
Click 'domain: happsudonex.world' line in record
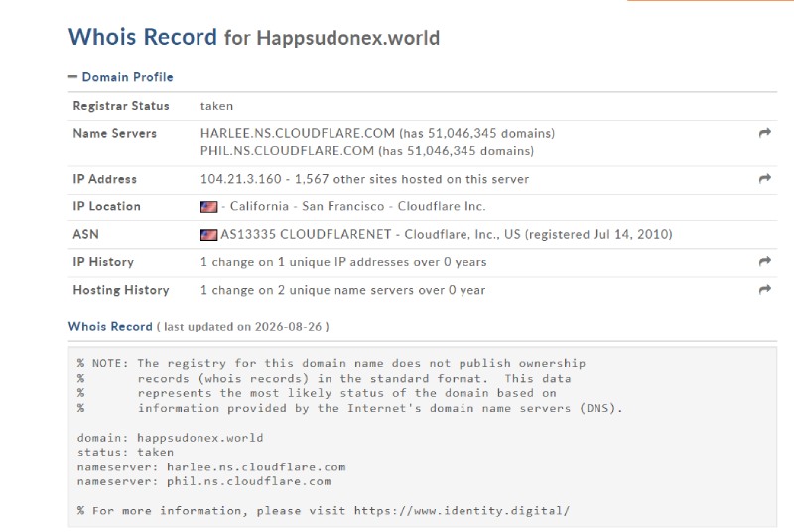pos(170,438)
